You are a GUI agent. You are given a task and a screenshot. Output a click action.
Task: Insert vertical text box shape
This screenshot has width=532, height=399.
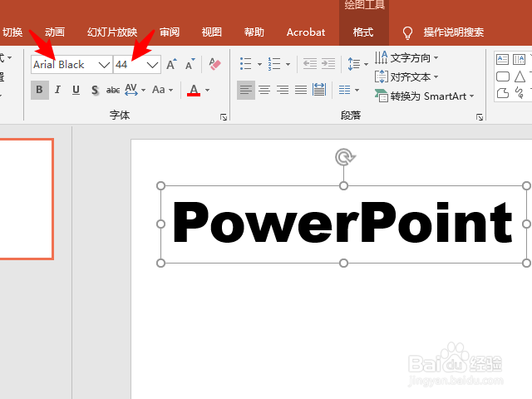519,59
